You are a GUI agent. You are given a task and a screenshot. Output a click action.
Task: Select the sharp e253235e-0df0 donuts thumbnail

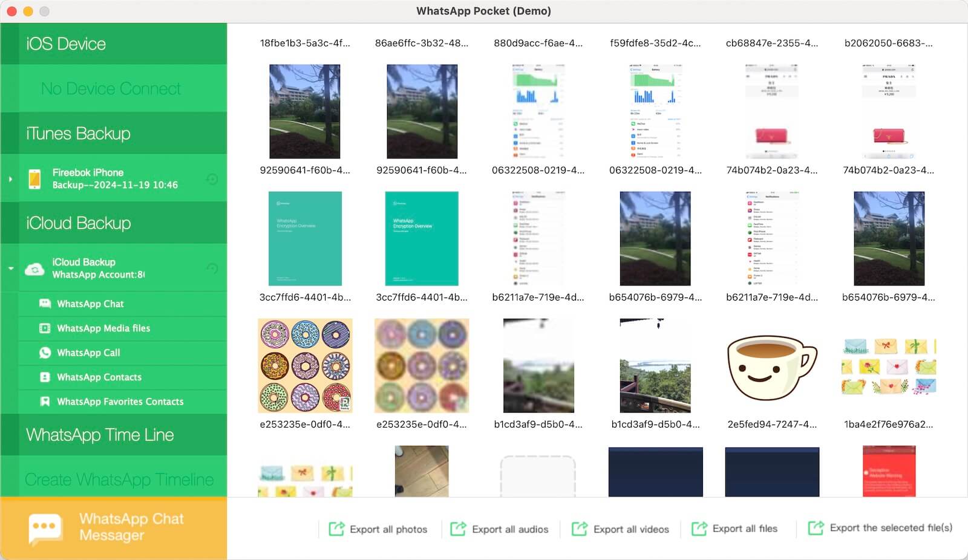(x=305, y=365)
